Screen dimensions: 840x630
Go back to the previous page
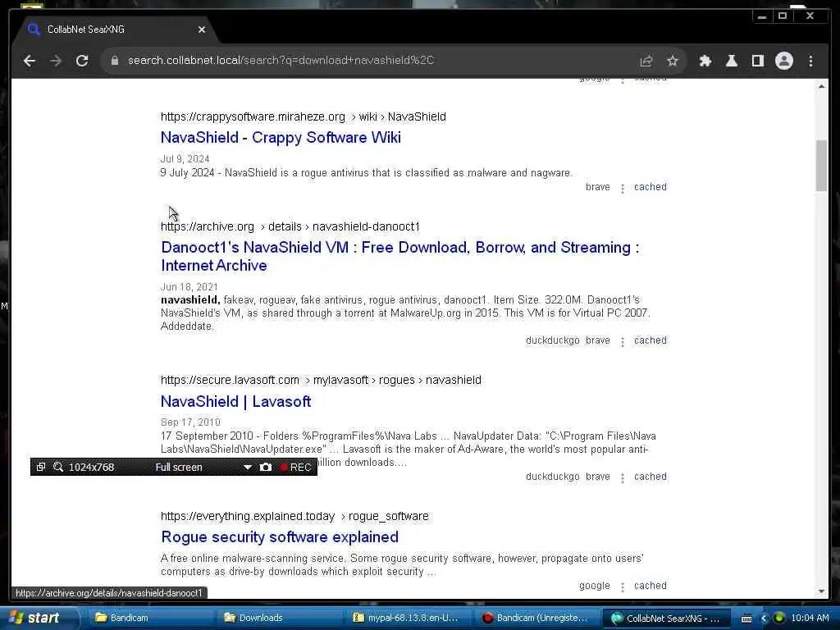(30, 61)
